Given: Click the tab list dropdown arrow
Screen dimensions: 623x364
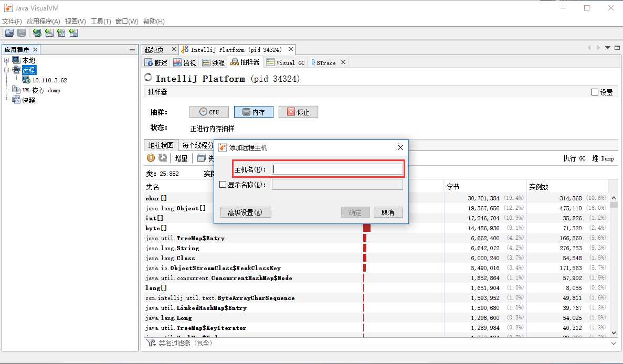Looking at the screenshot, I should tap(607, 48).
